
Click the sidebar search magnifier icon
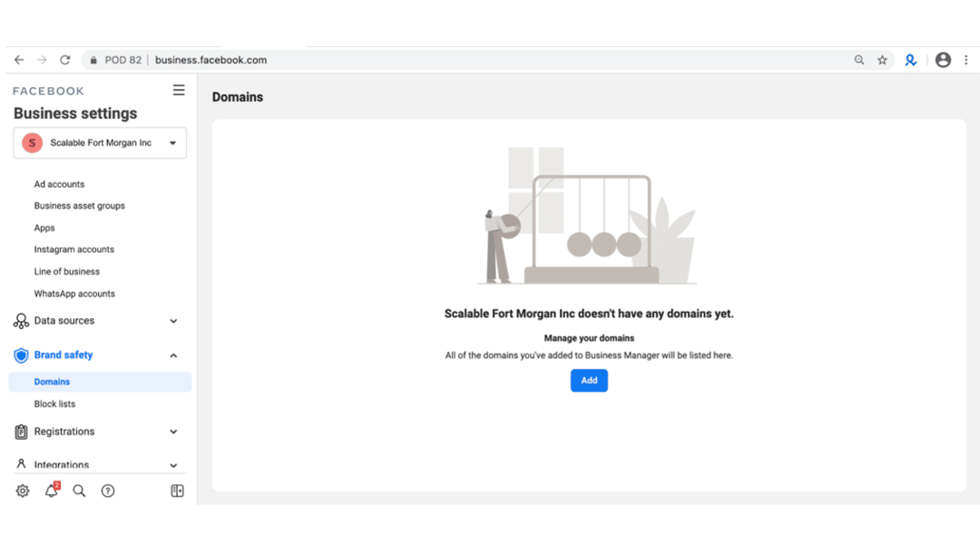click(x=79, y=491)
